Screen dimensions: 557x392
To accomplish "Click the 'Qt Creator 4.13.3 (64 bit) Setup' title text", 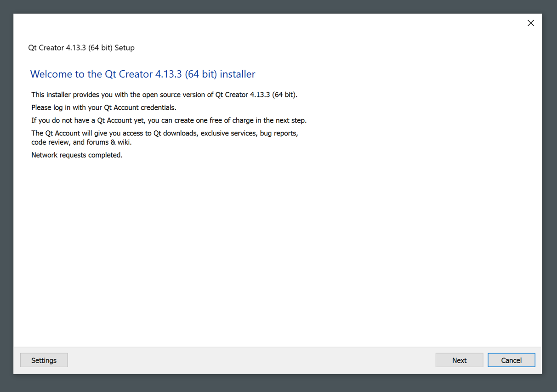I will click(x=81, y=48).
